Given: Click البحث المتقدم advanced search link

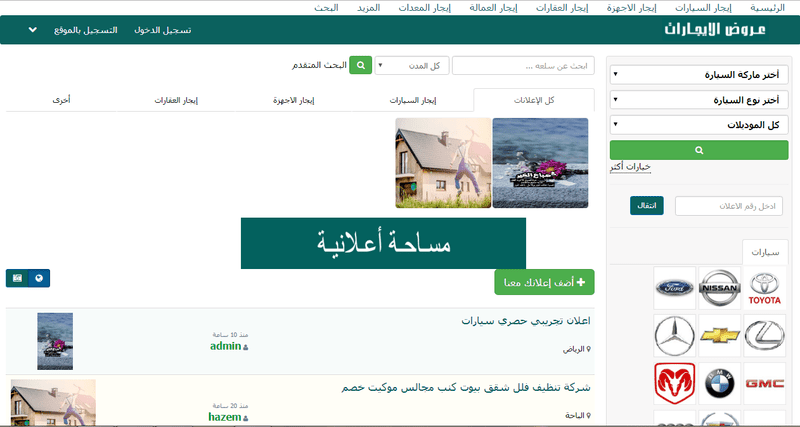Looking at the screenshot, I should (x=319, y=65).
